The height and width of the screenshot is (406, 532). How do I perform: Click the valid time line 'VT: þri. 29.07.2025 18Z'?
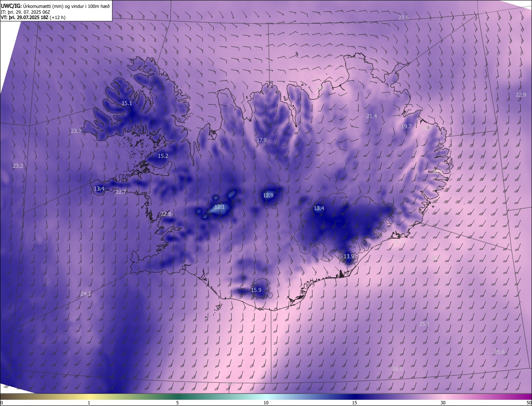click(x=25, y=17)
